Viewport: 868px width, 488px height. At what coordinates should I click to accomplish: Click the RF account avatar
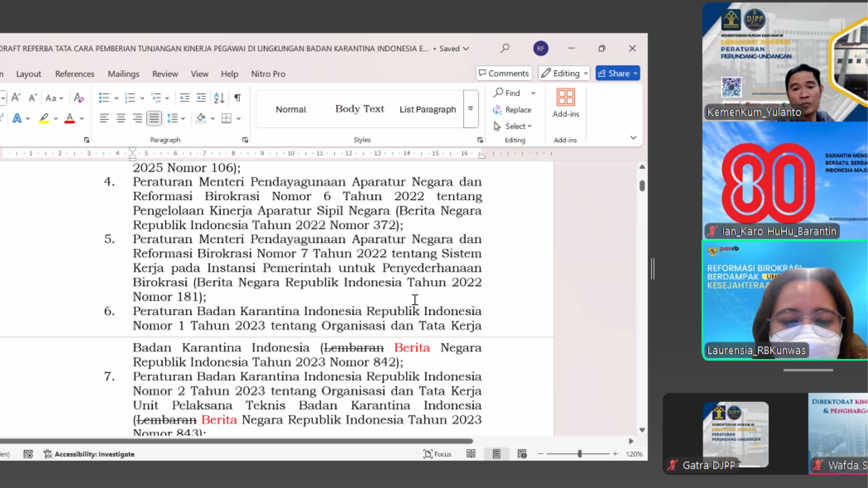[x=541, y=48]
